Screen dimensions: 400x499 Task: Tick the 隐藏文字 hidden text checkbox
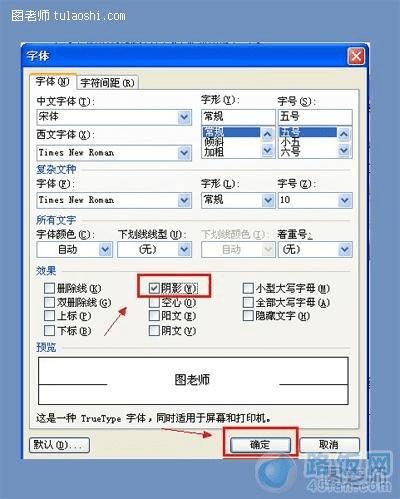(248, 315)
